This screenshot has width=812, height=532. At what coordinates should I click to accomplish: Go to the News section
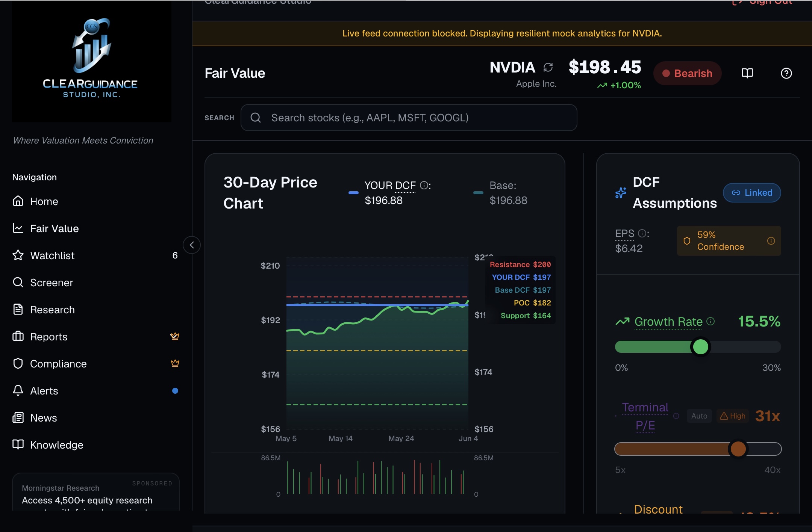click(96, 418)
